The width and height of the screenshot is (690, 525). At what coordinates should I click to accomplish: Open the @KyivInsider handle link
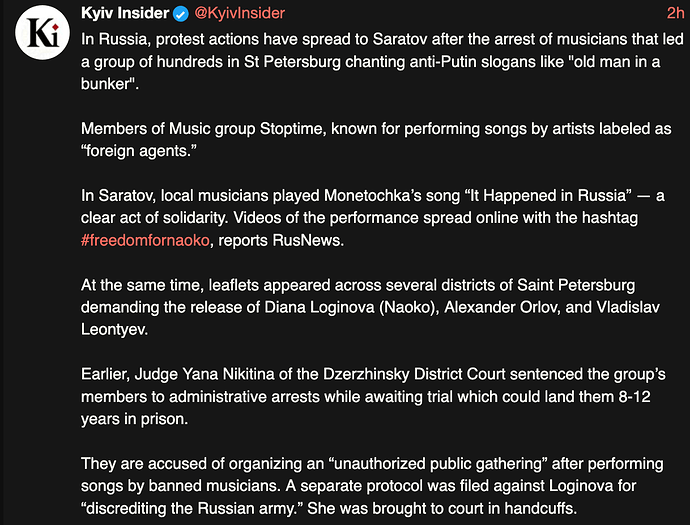239,13
